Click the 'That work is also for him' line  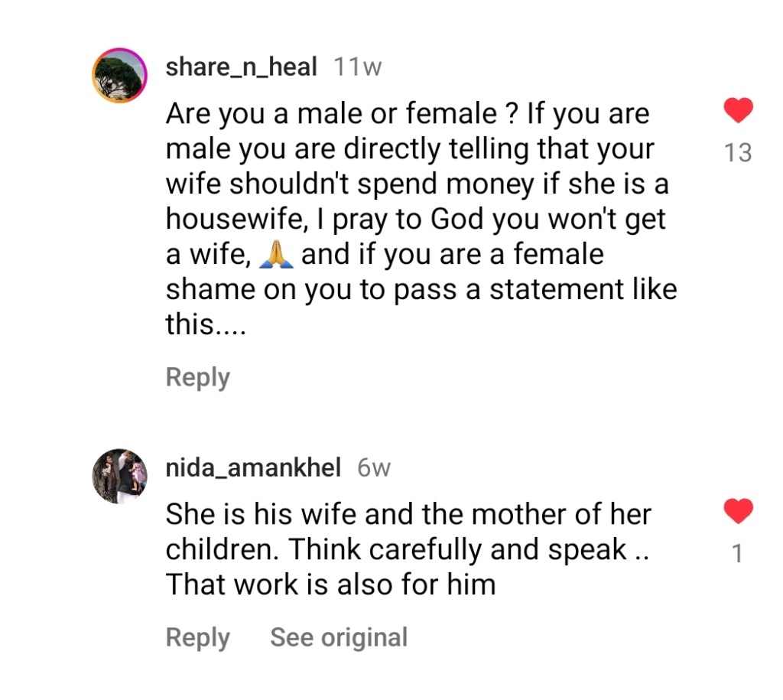point(330,584)
